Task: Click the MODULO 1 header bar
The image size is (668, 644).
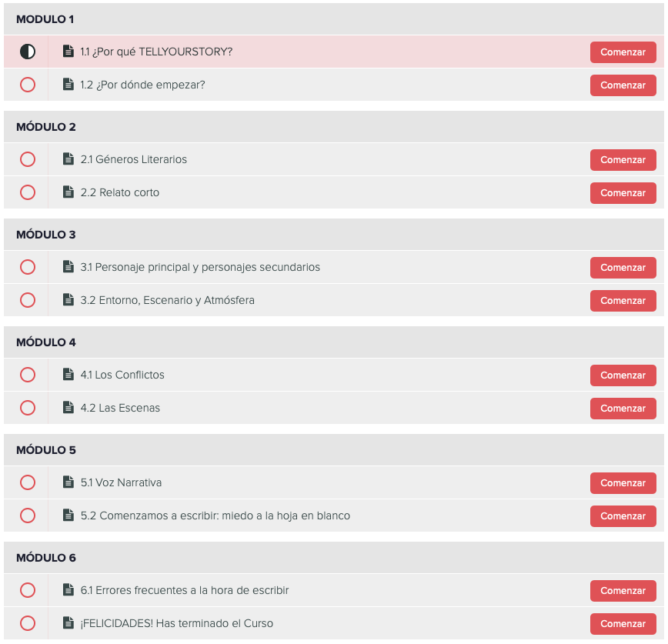Action: click(334, 19)
